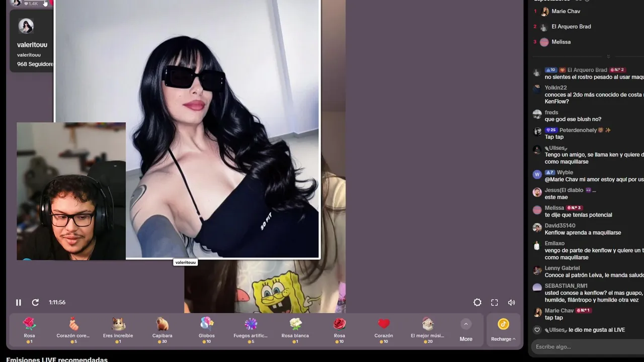This screenshot has width=644, height=362.
Task: Select the message 'Tap tap' from Peterdenohely
Action: click(554, 137)
